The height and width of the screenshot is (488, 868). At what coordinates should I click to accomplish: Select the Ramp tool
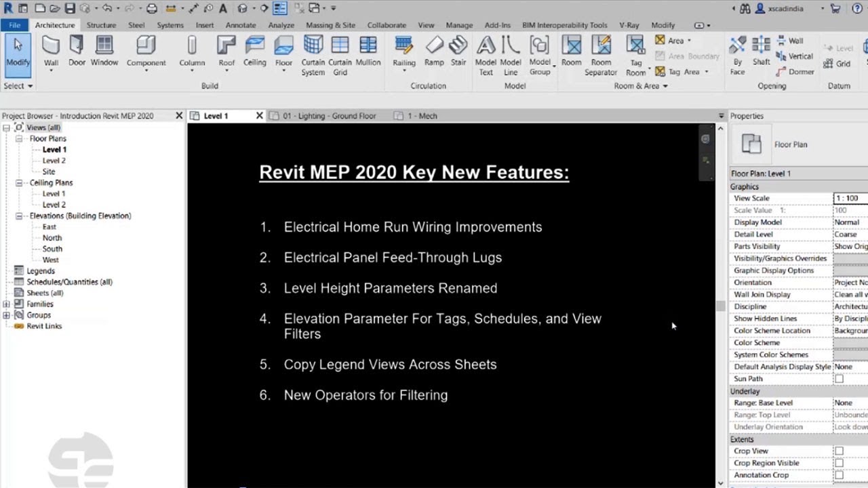coord(434,52)
